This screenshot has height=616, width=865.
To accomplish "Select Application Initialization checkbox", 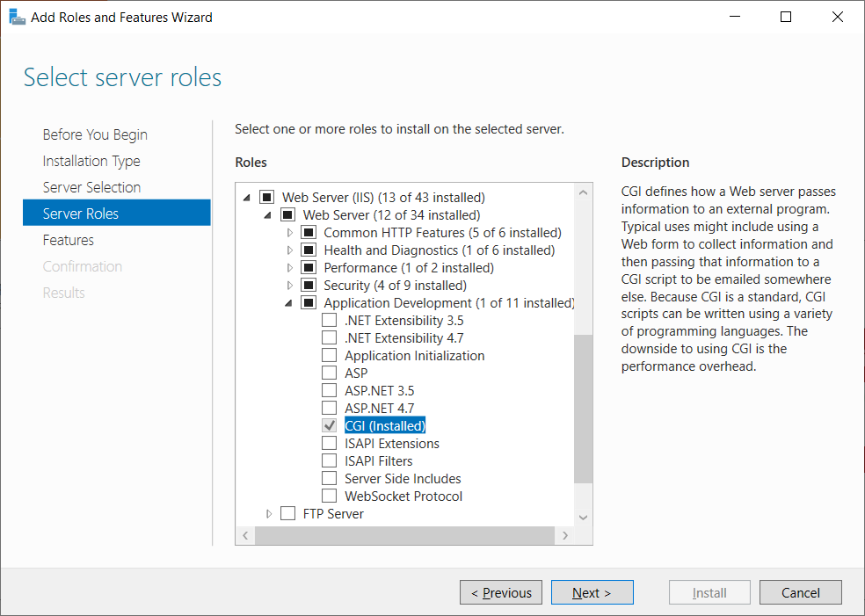I will click(x=330, y=356).
